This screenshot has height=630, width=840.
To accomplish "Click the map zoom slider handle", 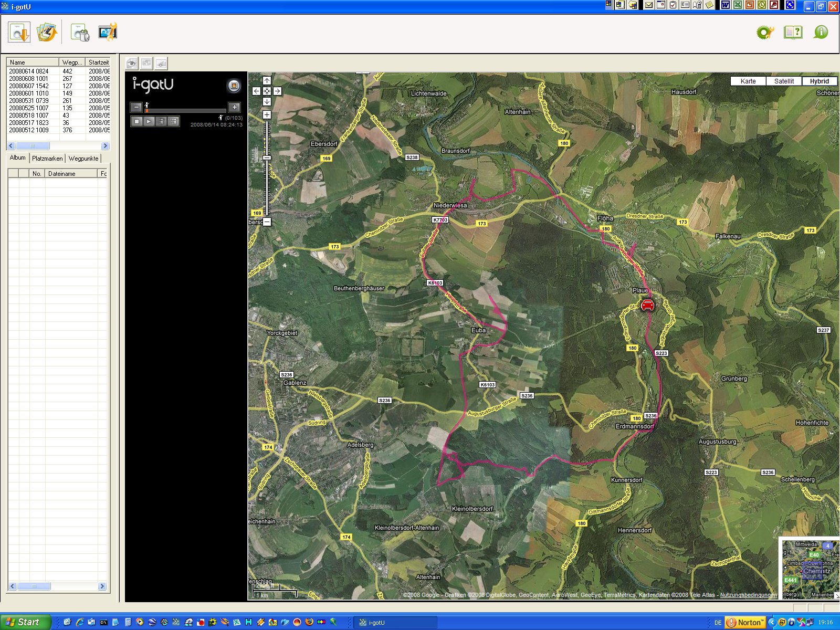I will (267, 157).
